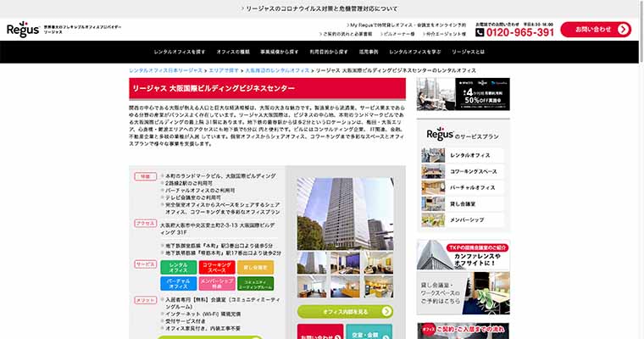Select the blue バーチャルオフィス service badge

coord(178,283)
